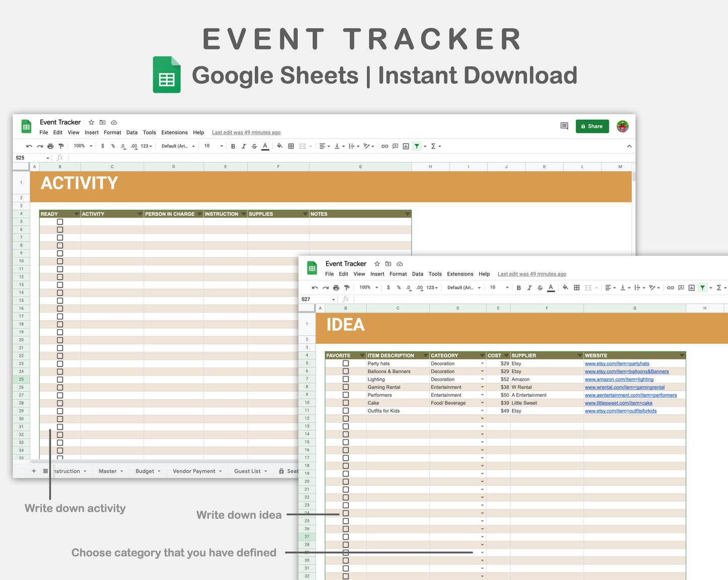The width and height of the screenshot is (728, 580).
Task: Open the Extensions menu
Action: (174, 132)
